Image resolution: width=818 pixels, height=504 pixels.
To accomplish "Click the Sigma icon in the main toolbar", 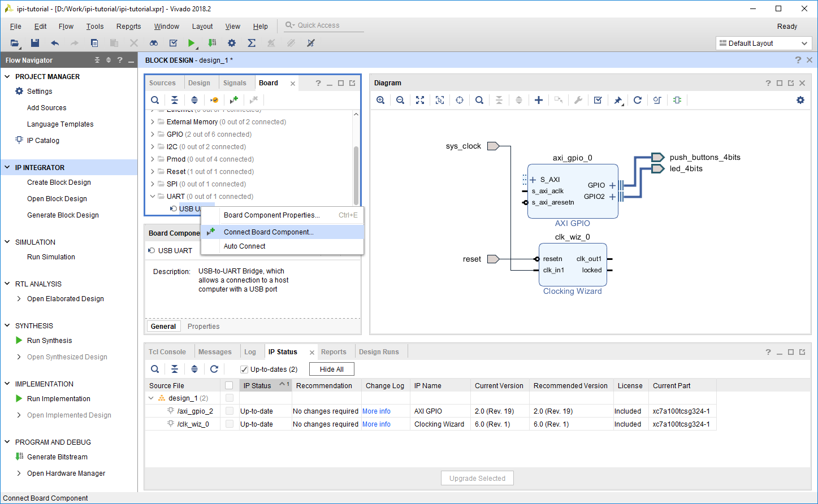I will tap(252, 43).
